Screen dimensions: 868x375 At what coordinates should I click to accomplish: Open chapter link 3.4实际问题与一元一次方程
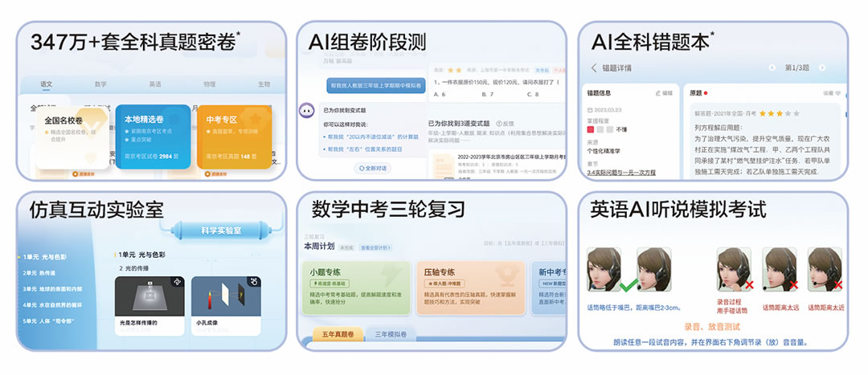tap(621, 173)
